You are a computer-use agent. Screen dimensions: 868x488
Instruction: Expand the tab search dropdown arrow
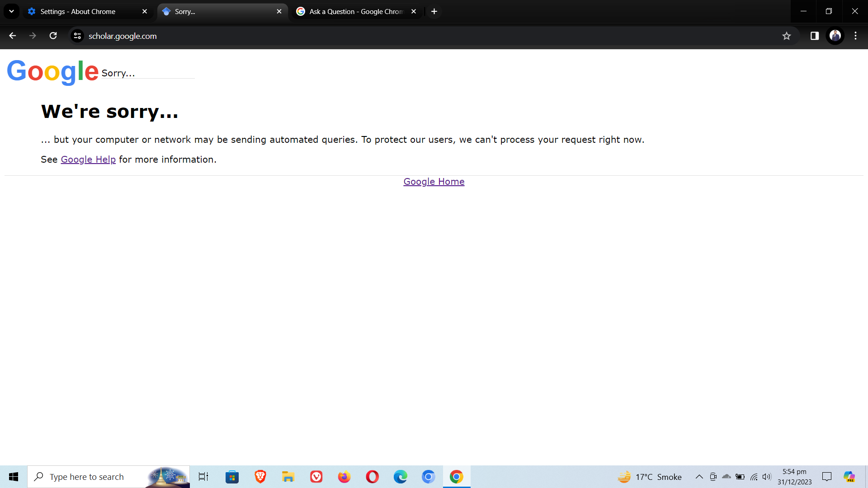click(11, 11)
